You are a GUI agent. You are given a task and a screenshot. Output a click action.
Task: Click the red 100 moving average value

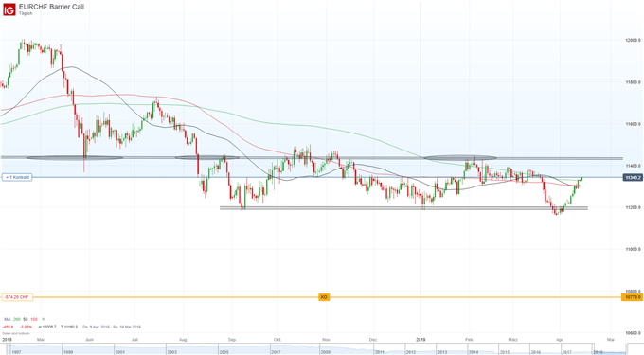click(34, 319)
